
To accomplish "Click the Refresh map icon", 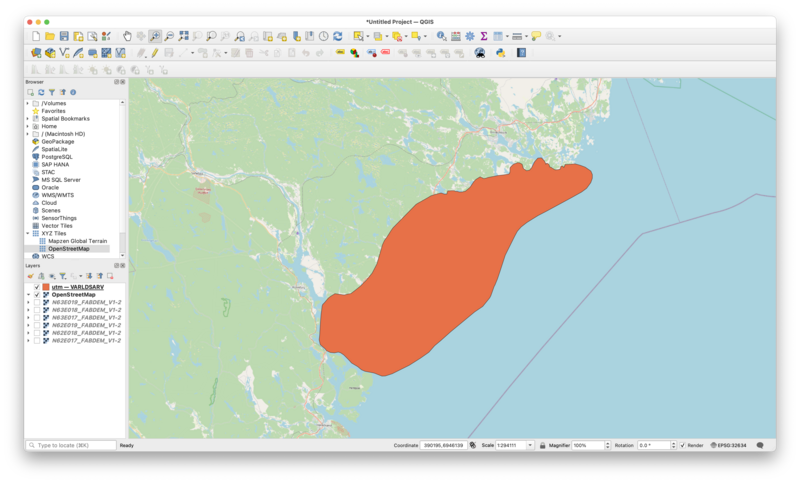I will pyautogui.click(x=337, y=36).
